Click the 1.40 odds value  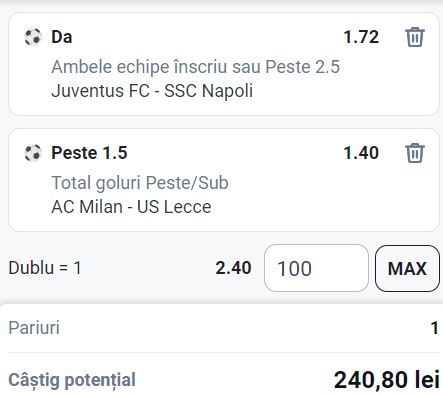[361, 153]
